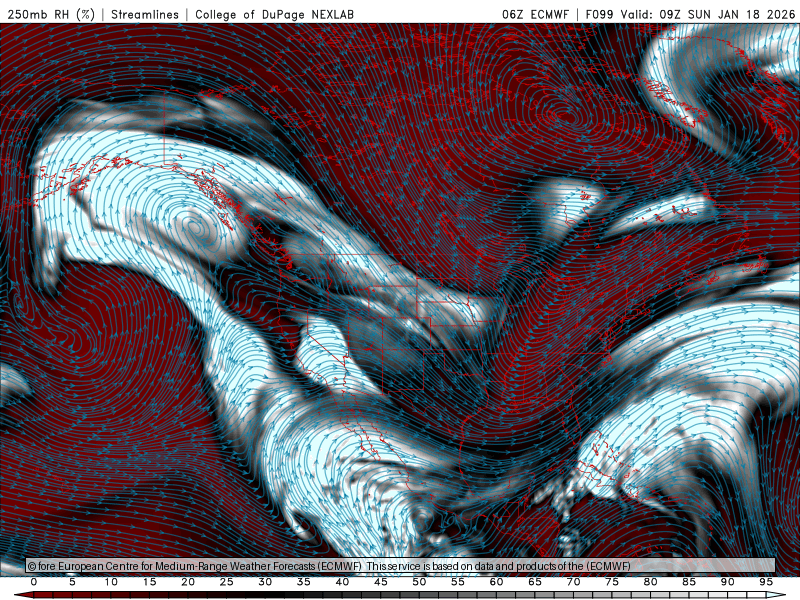Click the "30" colorbar tick label
This screenshot has width=800, height=600.
[x=265, y=582]
